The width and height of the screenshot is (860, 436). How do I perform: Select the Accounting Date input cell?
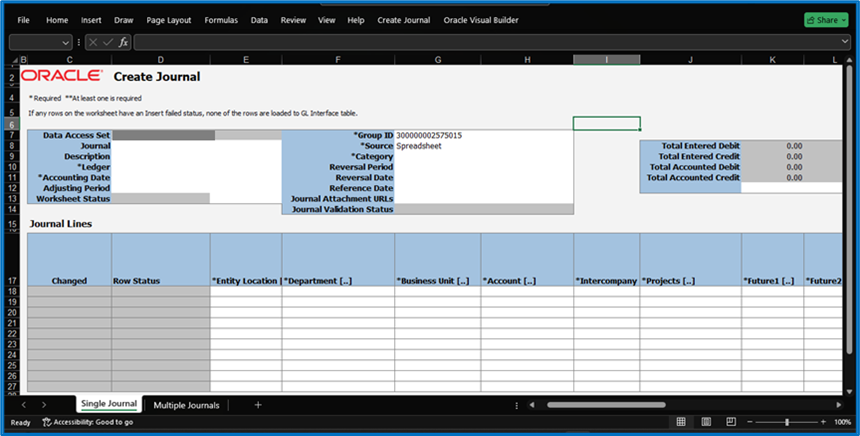point(196,178)
